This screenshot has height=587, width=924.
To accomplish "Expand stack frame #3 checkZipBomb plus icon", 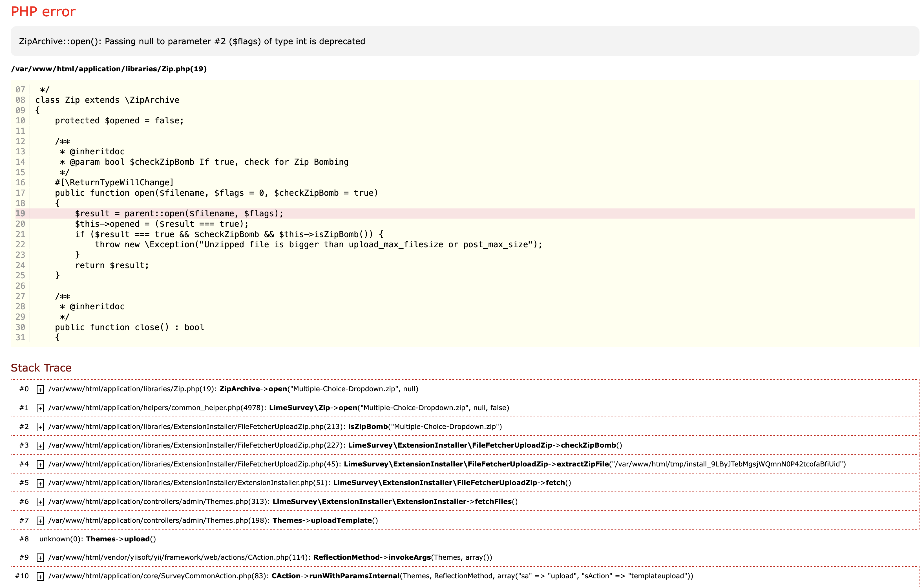I will [40, 446].
